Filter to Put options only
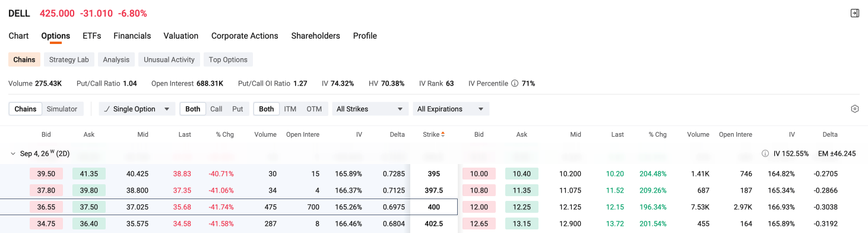 [x=237, y=109]
